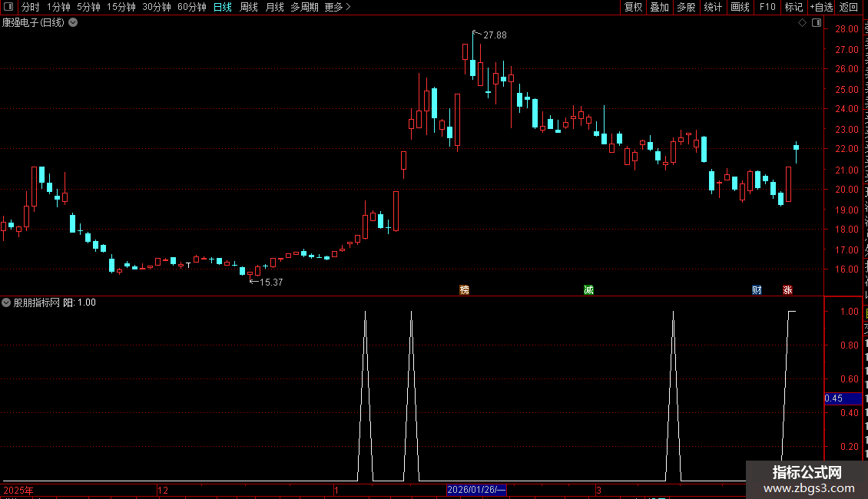Select the 1分钟 period

(x=58, y=7)
